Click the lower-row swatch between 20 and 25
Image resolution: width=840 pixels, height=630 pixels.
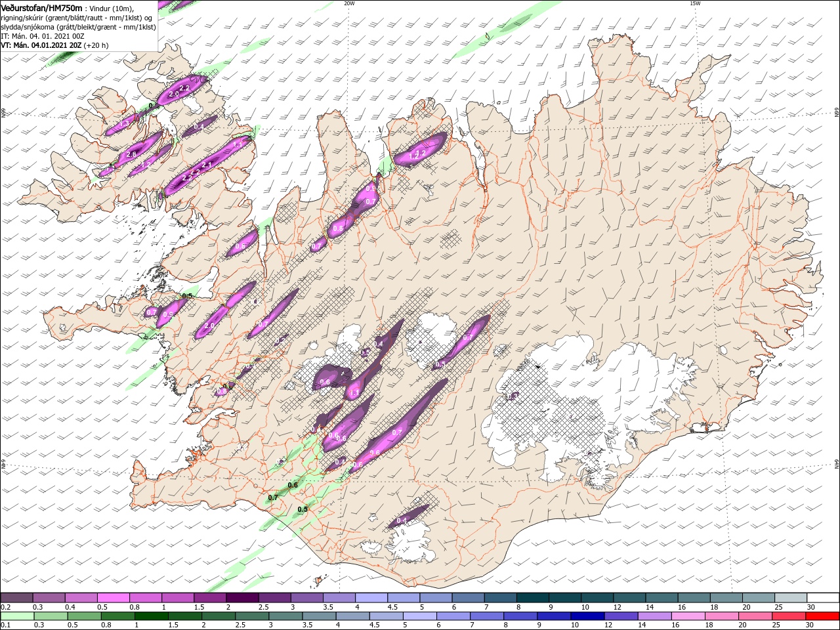pos(756,616)
